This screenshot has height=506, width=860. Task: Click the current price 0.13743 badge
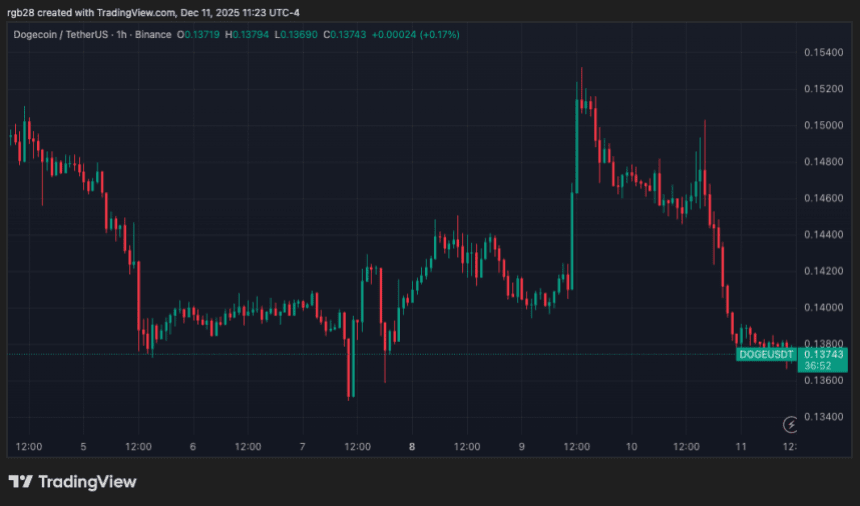[x=823, y=354]
